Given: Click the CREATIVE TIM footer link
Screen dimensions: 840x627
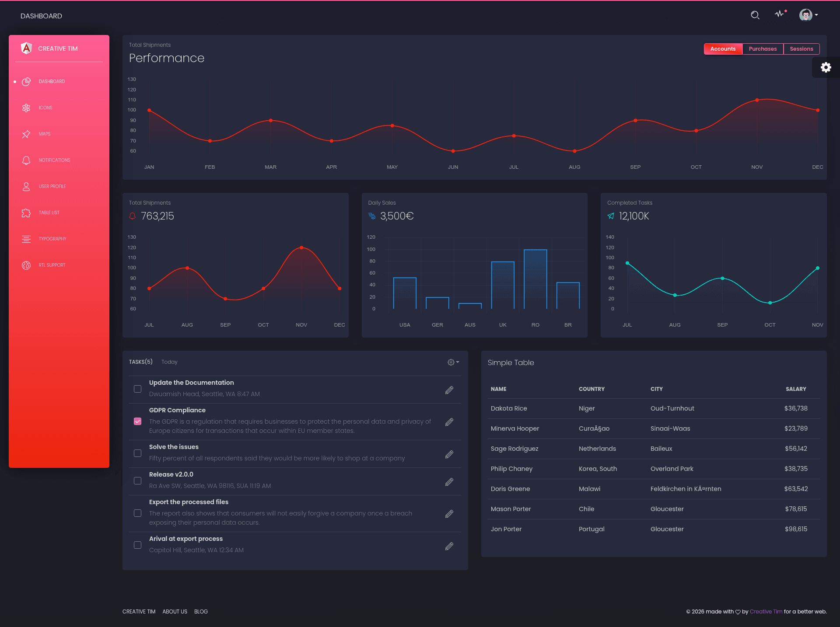Looking at the screenshot, I should pos(139,612).
